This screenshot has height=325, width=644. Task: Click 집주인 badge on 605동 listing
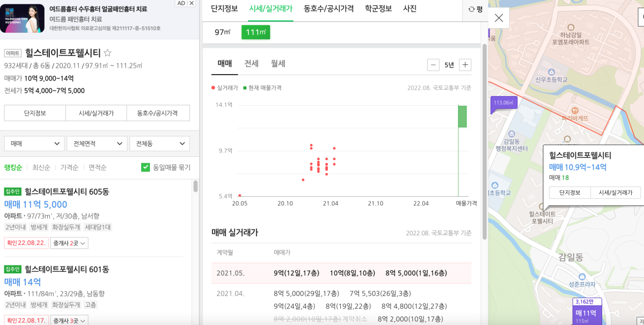(x=12, y=191)
